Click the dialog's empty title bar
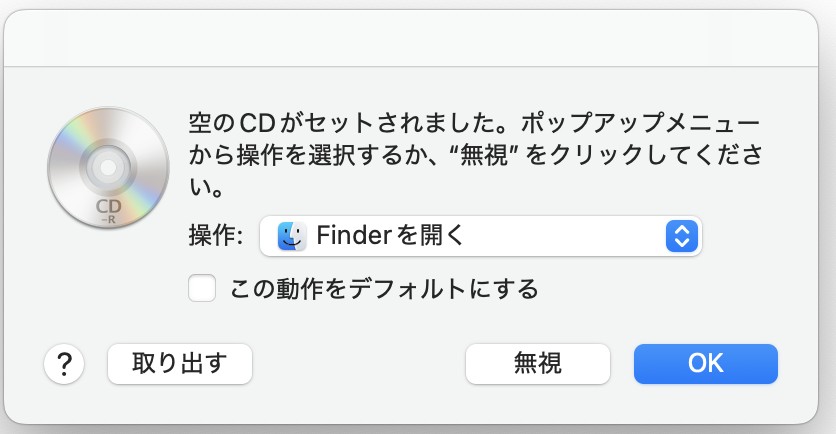Image resolution: width=836 pixels, height=434 pixels. click(x=411, y=38)
